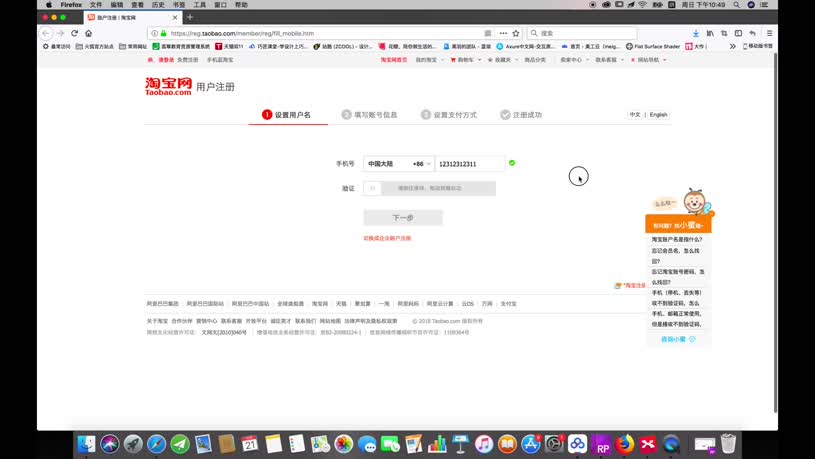Go to the Firefox home page icon
This screenshot has height=459, width=815.
point(88,33)
